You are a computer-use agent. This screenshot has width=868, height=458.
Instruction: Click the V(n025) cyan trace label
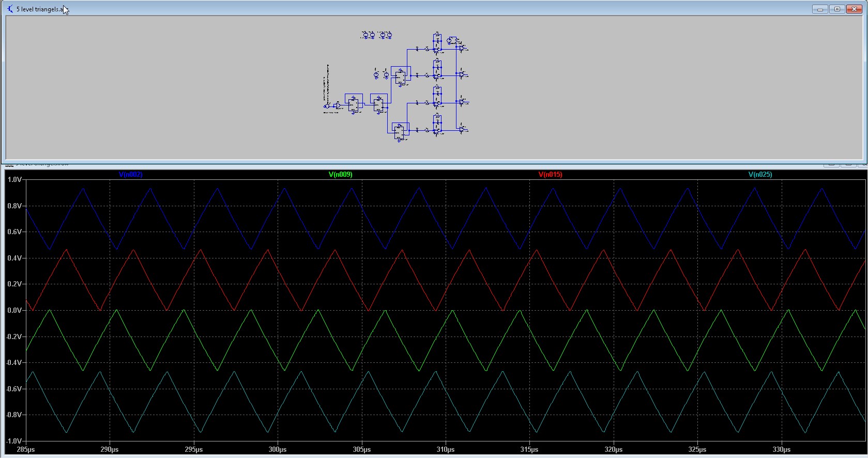(760, 175)
